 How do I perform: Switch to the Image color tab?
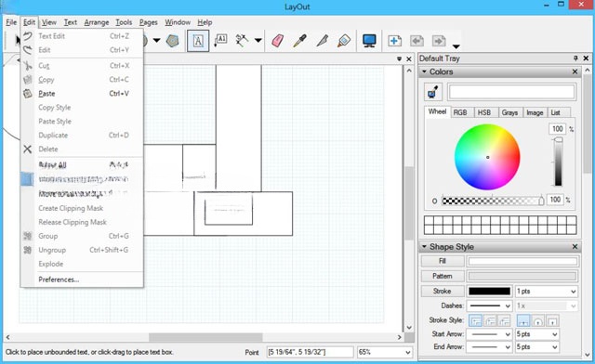tap(535, 112)
